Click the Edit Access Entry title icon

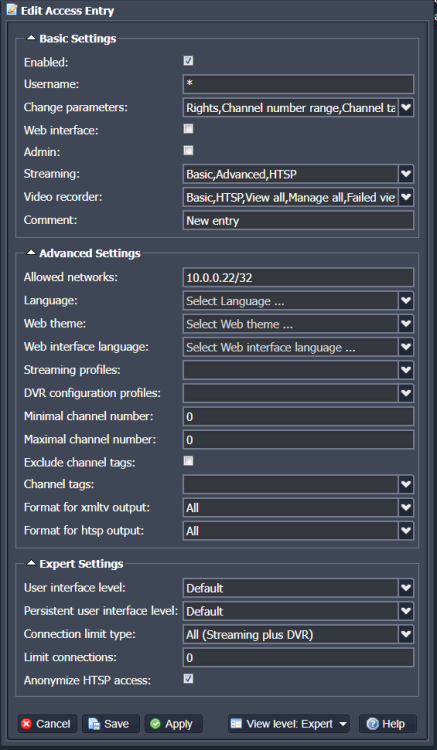(x=11, y=10)
